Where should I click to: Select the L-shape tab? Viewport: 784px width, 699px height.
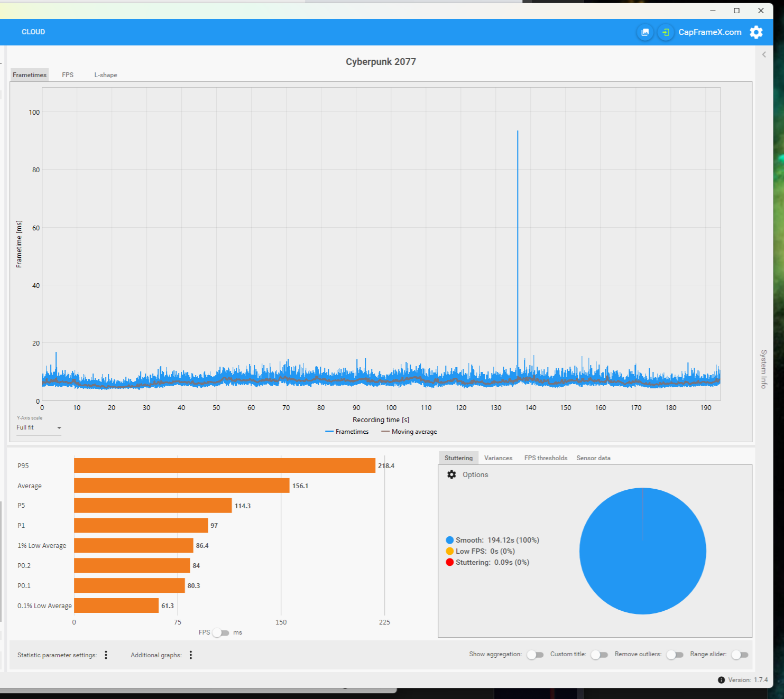[x=106, y=75]
